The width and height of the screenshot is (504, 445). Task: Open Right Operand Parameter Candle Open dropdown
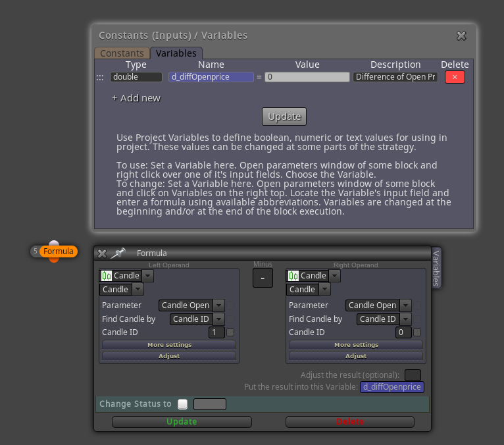pyautogui.click(x=406, y=305)
